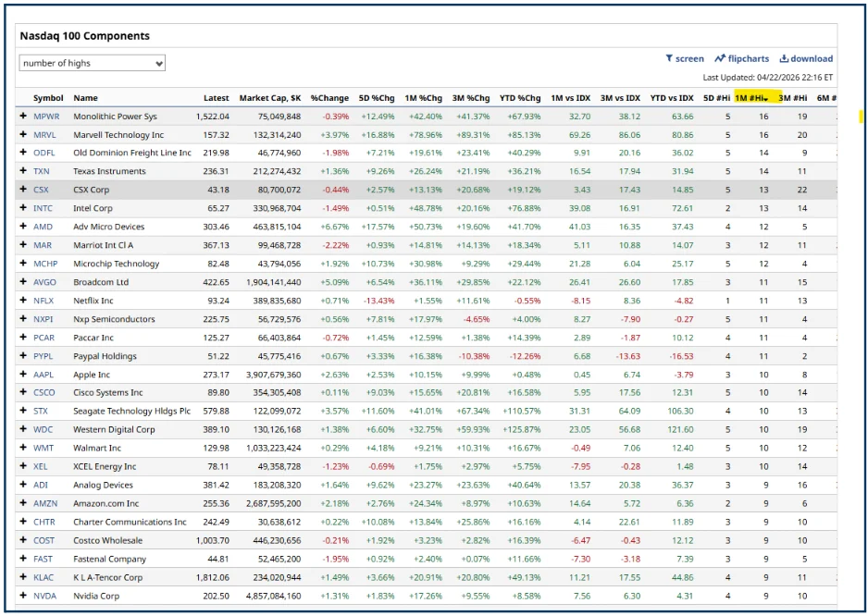The width and height of the screenshot is (868, 616).
Task: Expand the STX row
Action: [23, 412]
